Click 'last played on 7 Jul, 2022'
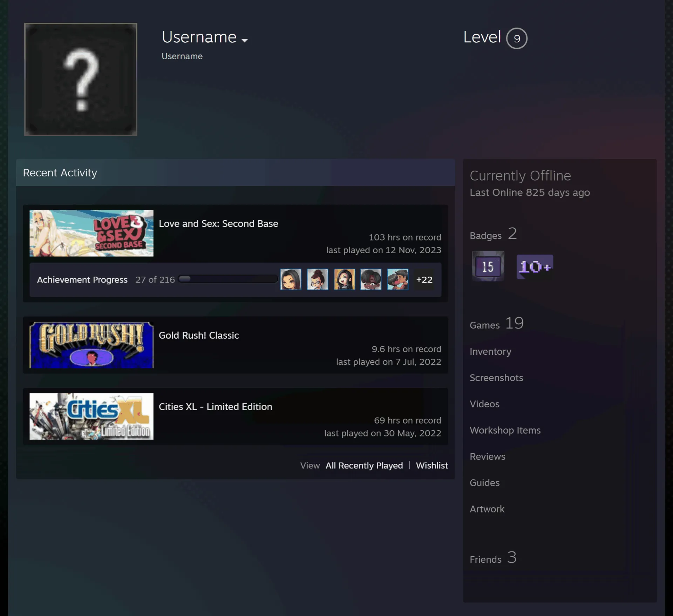Viewport: 673px width, 616px height. (388, 362)
